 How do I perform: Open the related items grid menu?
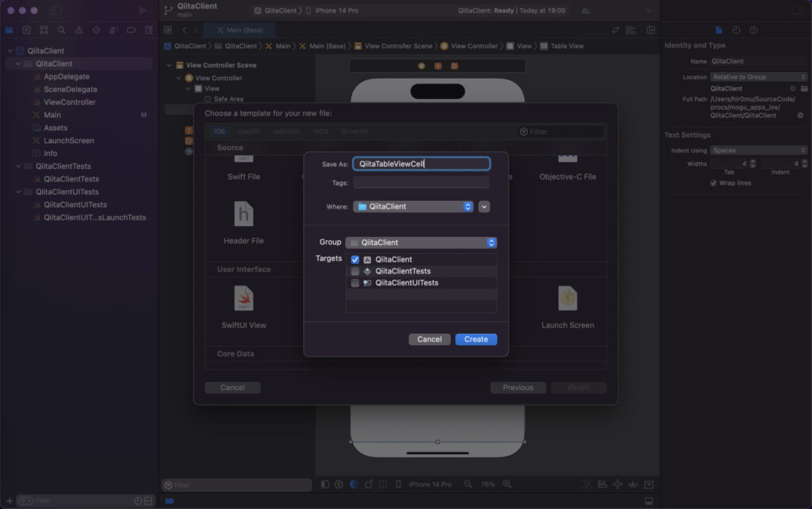168,30
